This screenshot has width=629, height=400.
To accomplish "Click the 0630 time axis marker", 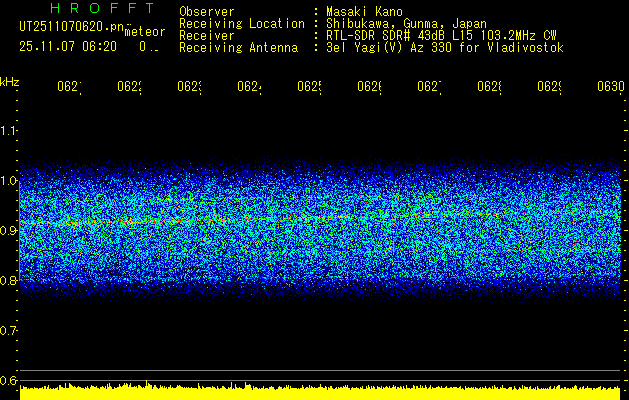I will [609, 87].
